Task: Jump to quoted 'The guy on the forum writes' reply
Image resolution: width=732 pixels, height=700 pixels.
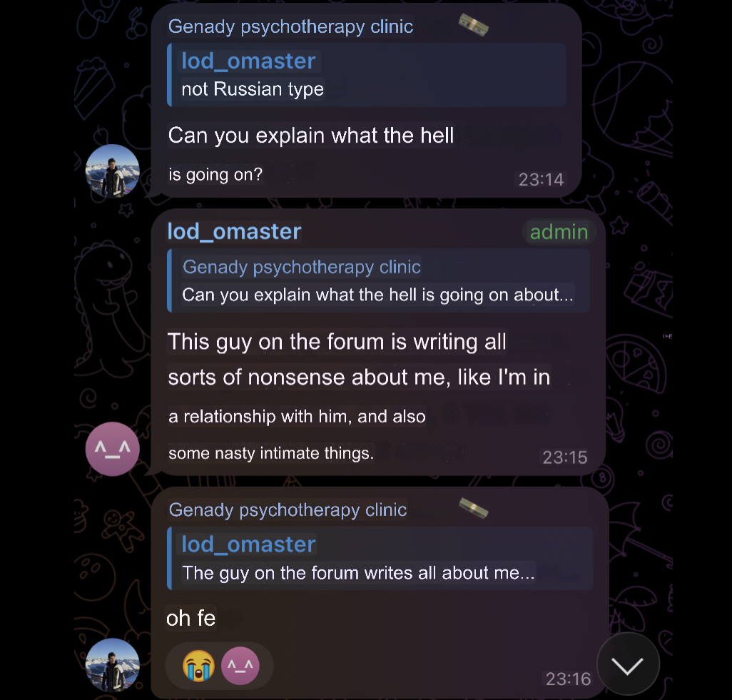Action: (x=380, y=558)
